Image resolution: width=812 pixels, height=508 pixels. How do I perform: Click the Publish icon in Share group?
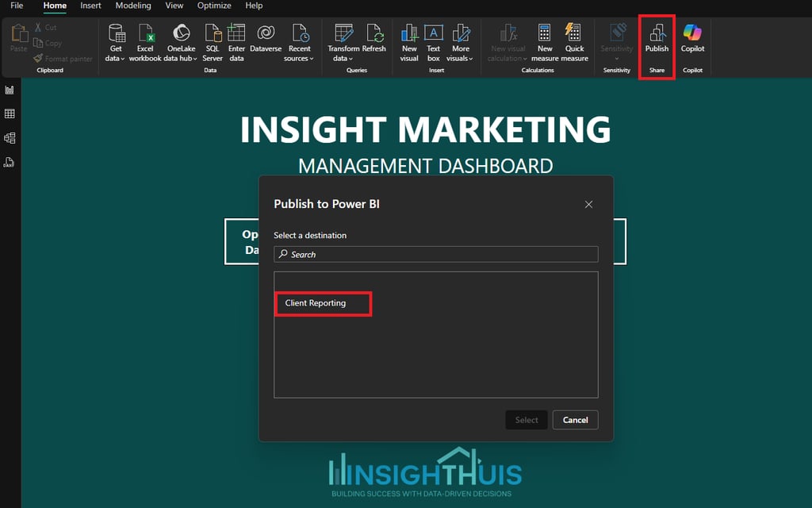(x=657, y=33)
